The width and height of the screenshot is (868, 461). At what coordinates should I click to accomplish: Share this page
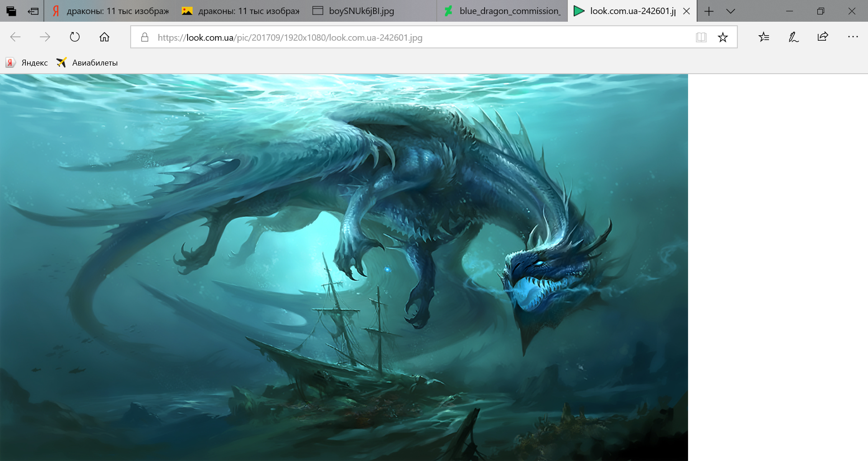(823, 37)
